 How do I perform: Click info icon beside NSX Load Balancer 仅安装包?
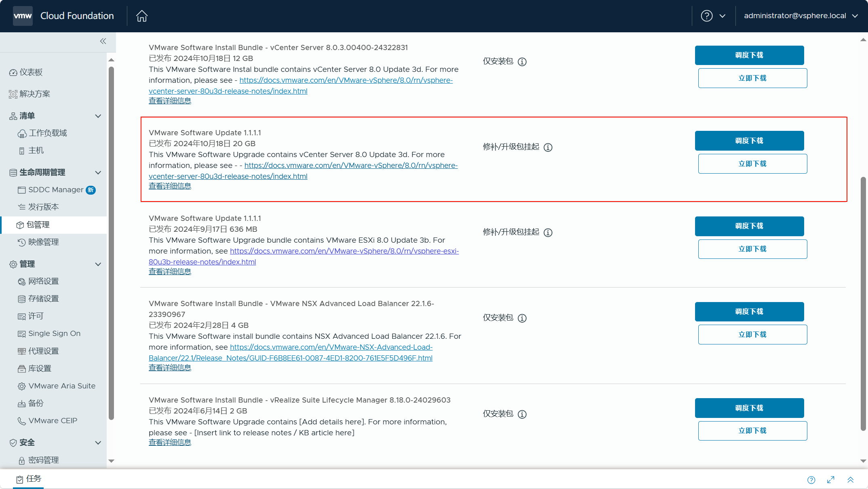coord(522,318)
